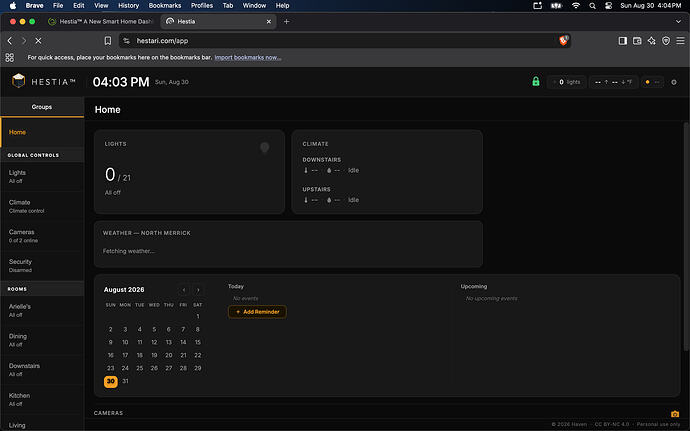Open macOS Spotlight search icon
The height and width of the screenshot is (431, 690).
coord(592,5)
